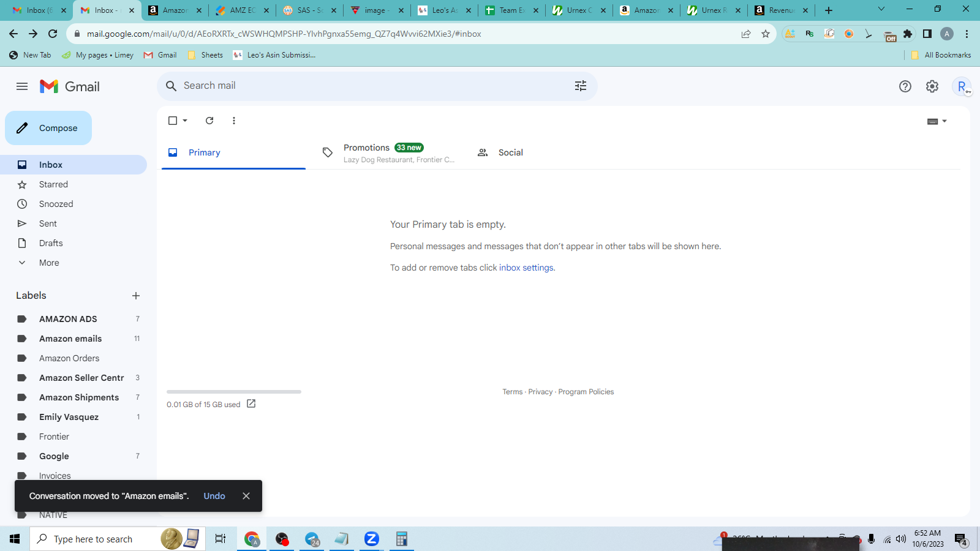This screenshot has height=551, width=980.
Task: Open Windows Start menu
Action: pyautogui.click(x=15, y=539)
